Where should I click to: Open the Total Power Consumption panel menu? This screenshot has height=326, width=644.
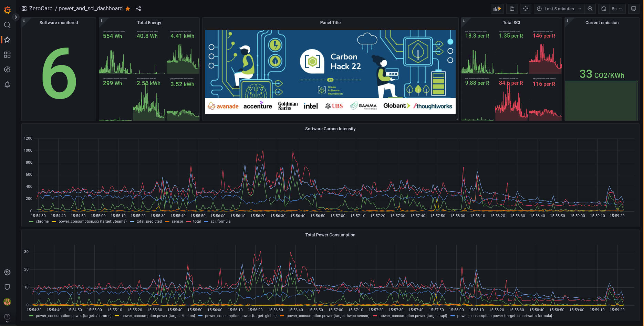point(330,235)
